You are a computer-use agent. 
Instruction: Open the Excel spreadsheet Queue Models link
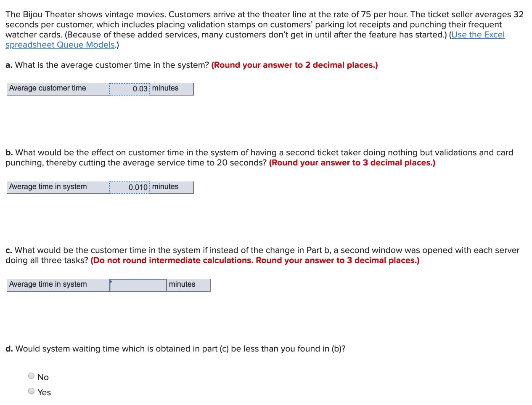(x=477, y=35)
